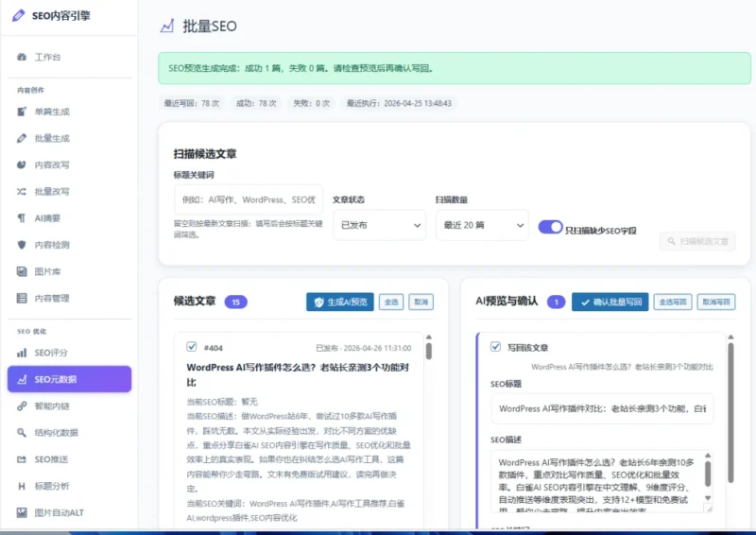This screenshot has height=535, width=756.
Task: Click the SEO描述 textarea scrollbar thumb
Action: pyautogui.click(x=708, y=474)
